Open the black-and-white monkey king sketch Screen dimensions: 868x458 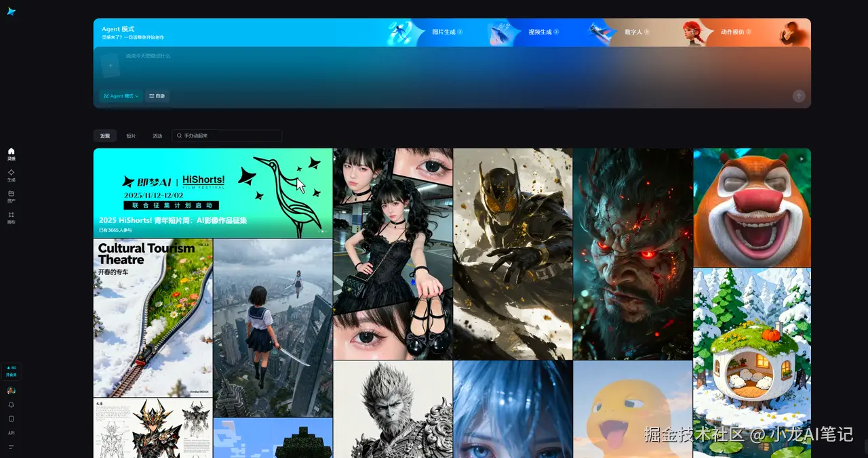(x=393, y=409)
